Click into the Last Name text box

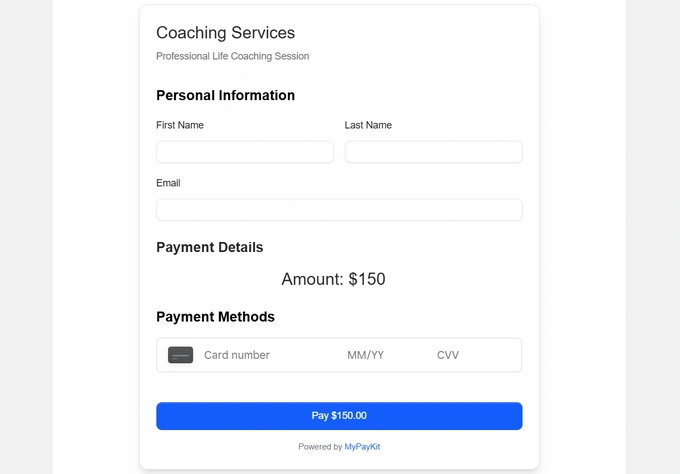(433, 152)
